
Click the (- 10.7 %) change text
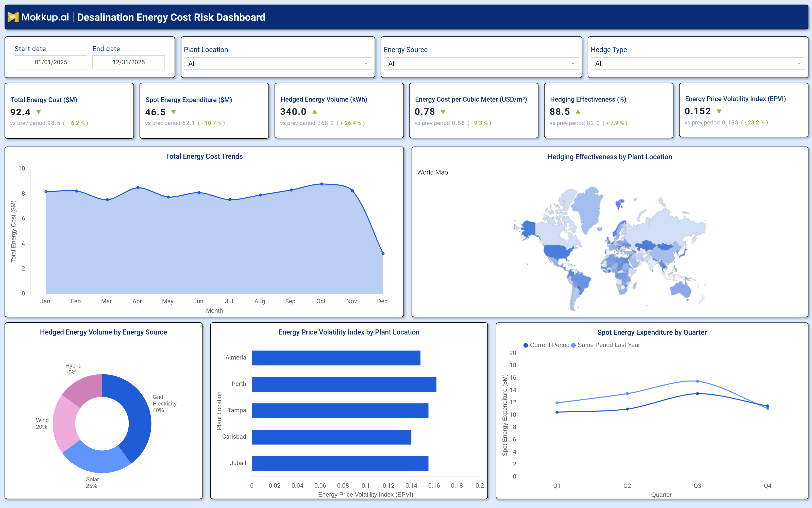(x=211, y=123)
